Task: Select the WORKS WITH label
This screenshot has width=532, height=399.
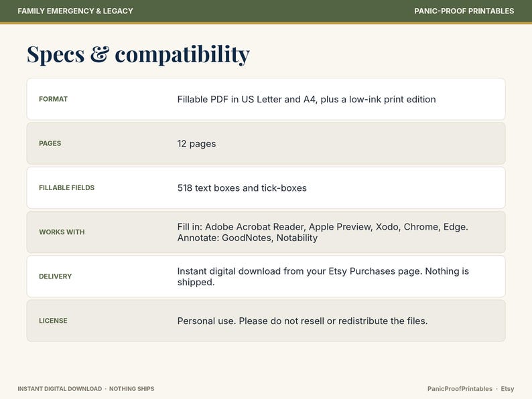Action: [x=62, y=232]
